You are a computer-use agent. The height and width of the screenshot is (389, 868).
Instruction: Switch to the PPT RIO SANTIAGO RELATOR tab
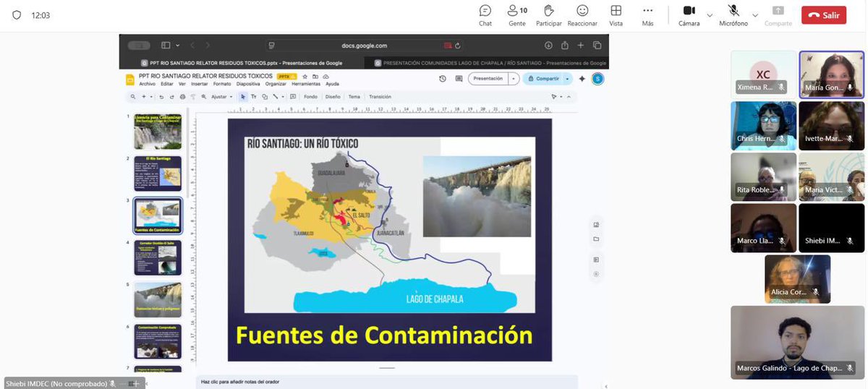coord(242,63)
